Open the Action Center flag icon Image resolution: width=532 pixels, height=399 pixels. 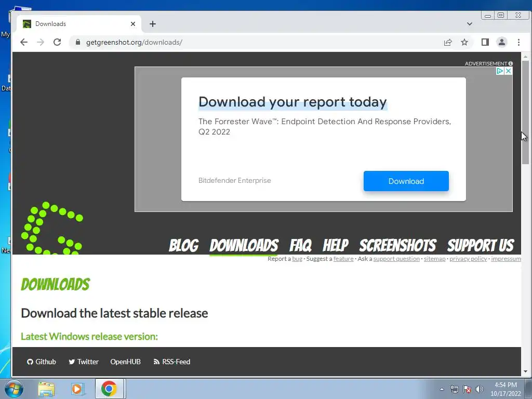coord(467,389)
